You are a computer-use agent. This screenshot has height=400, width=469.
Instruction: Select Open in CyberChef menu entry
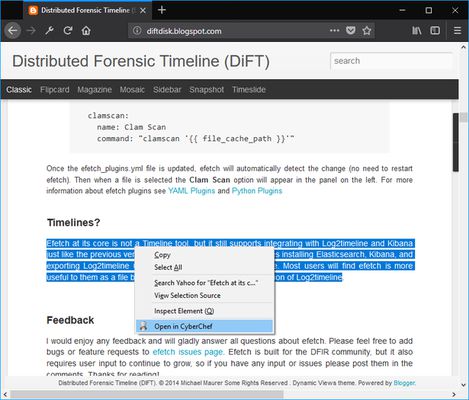click(x=204, y=326)
